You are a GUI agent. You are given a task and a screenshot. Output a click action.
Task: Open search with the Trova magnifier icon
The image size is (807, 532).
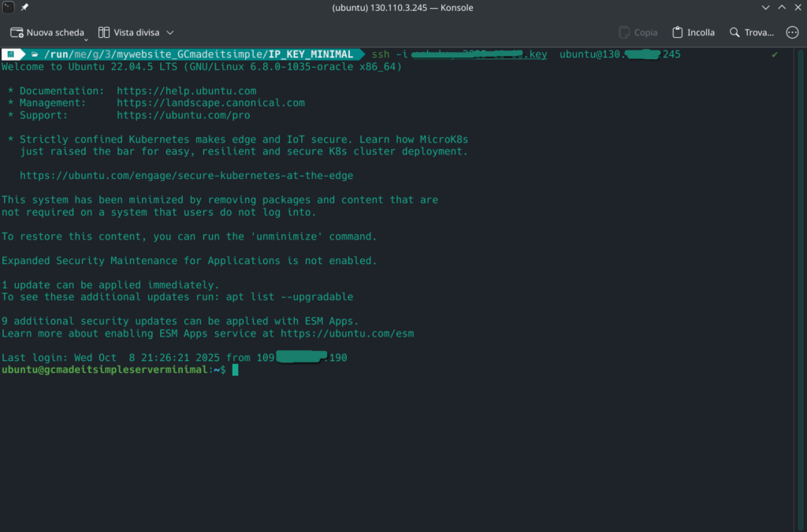[x=734, y=32]
